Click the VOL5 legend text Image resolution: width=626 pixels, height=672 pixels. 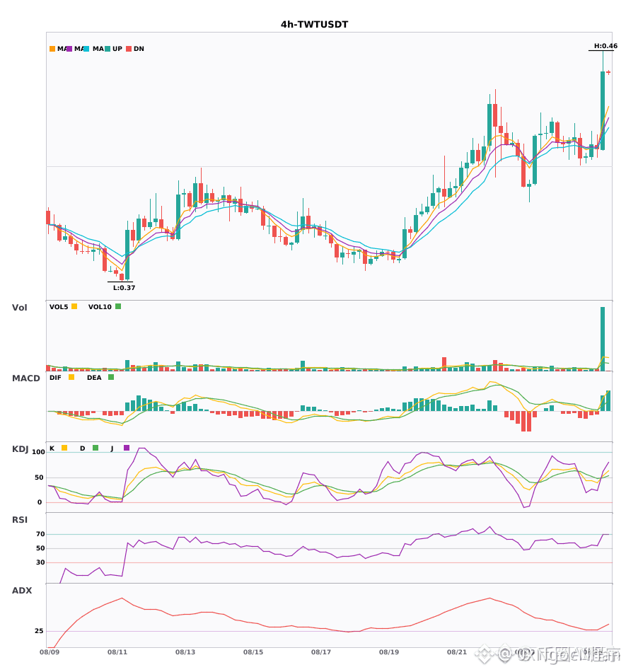click(x=59, y=307)
